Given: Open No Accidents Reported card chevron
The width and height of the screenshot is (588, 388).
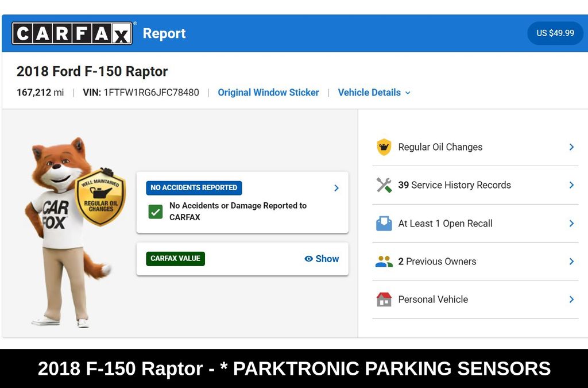Looking at the screenshot, I should click(x=336, y=188).
